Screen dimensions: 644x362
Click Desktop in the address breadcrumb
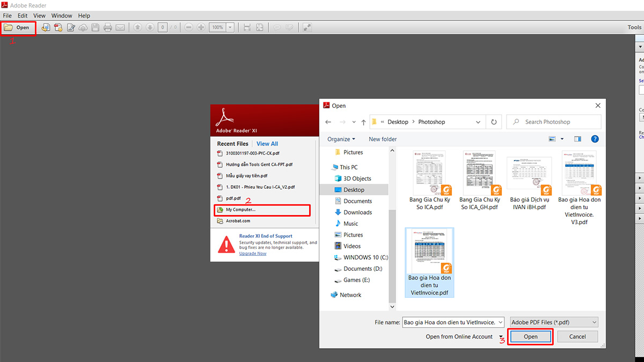398,122
